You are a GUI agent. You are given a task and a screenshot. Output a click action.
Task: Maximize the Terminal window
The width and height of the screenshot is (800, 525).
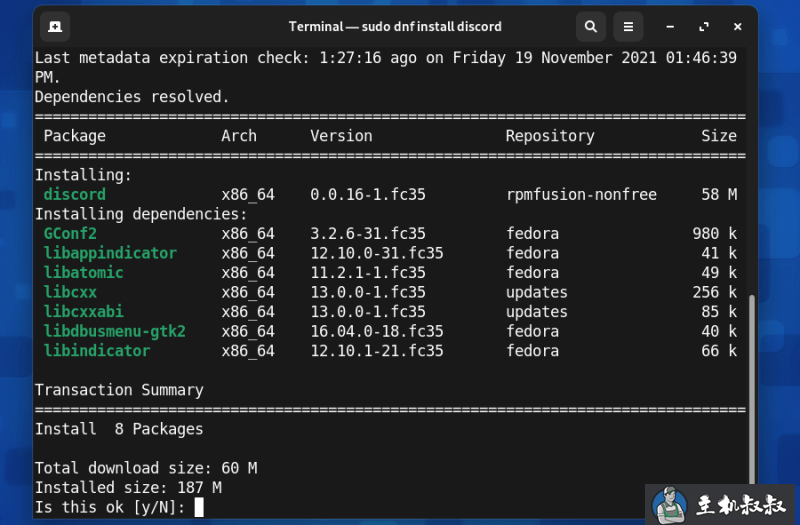tap(704, 27)
